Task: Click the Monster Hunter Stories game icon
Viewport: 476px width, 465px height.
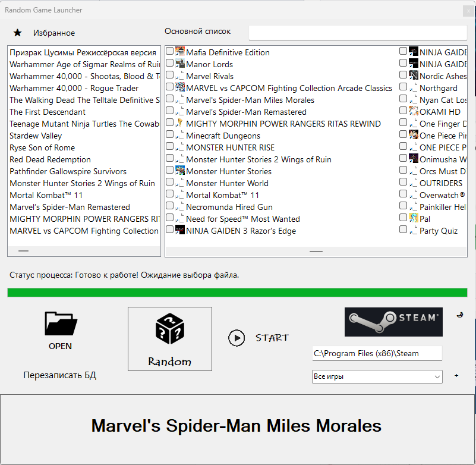Action: (180, 171)
